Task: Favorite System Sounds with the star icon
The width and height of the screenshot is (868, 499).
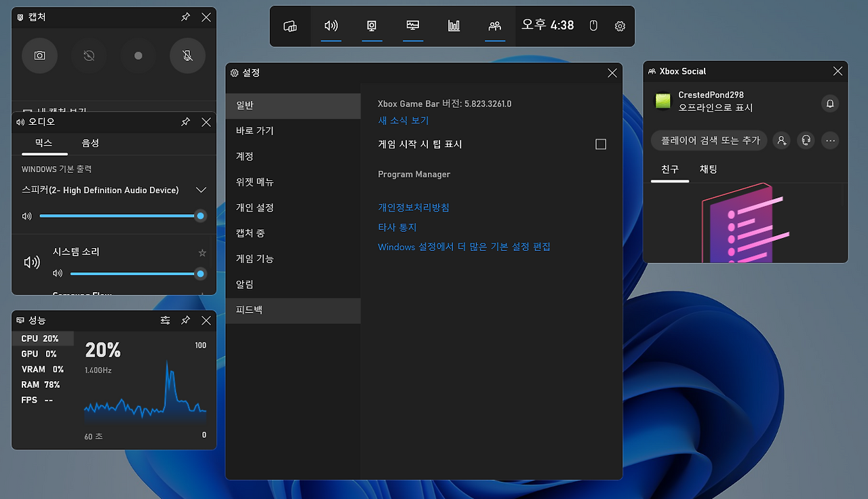Action: click(202, 253)
